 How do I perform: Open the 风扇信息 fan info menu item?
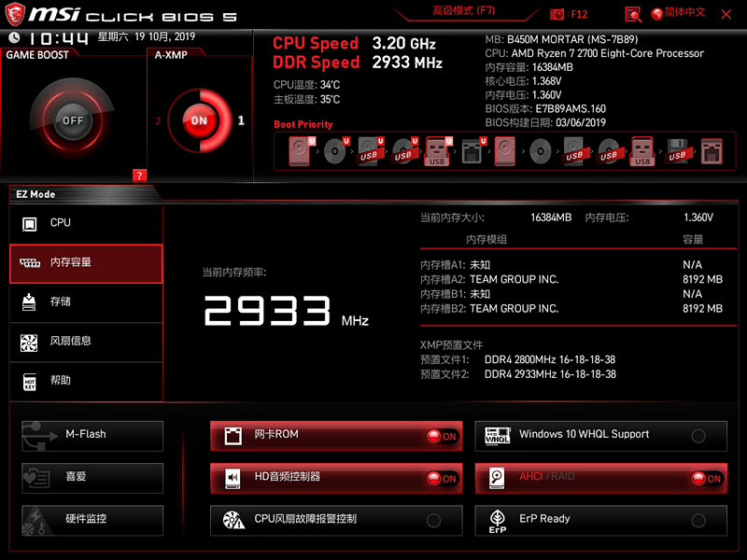tap(86, 342)
